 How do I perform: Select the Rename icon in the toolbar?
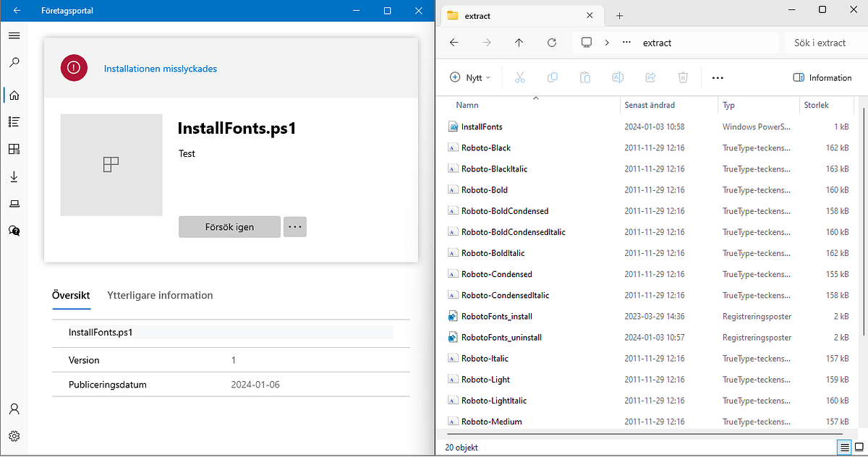coord(617,77)
